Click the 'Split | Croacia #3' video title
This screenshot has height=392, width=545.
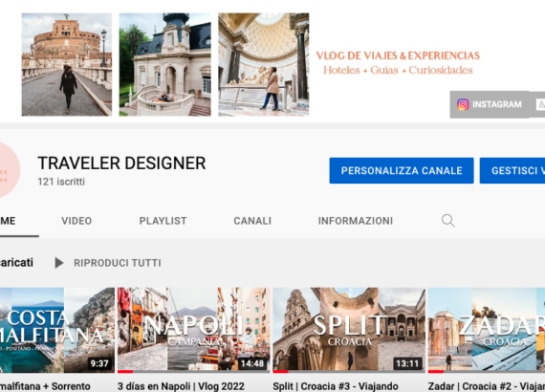[x=336, y=386]
